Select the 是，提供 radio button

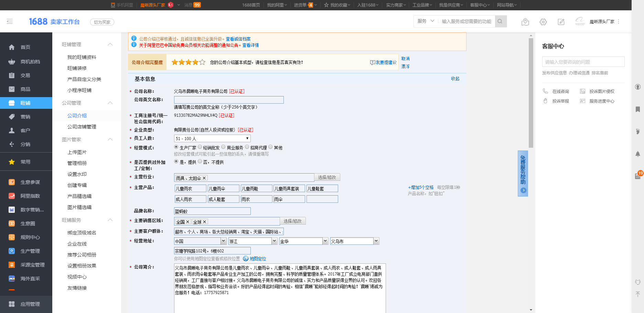[176, 161]
